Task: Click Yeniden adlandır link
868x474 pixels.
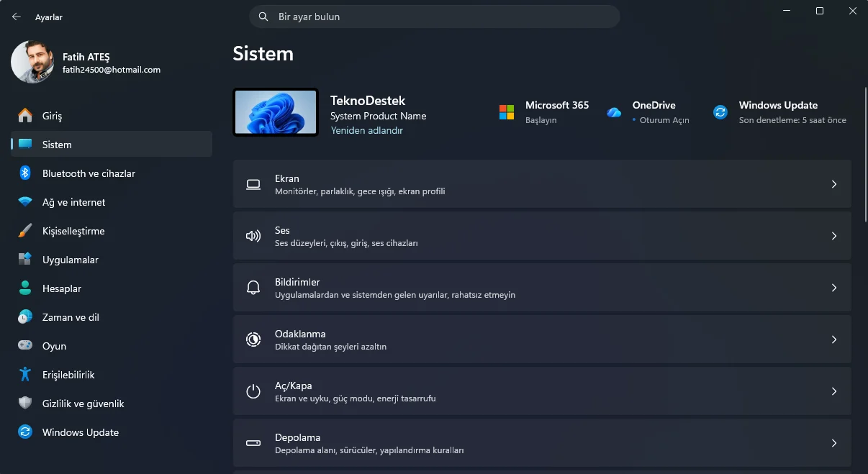Action: [x=366, y=131]
